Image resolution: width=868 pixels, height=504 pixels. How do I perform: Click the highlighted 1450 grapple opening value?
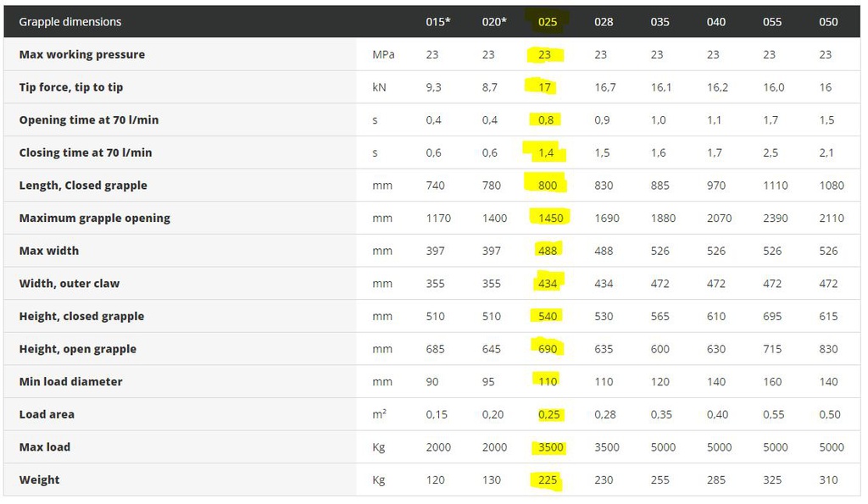point(550,219)
